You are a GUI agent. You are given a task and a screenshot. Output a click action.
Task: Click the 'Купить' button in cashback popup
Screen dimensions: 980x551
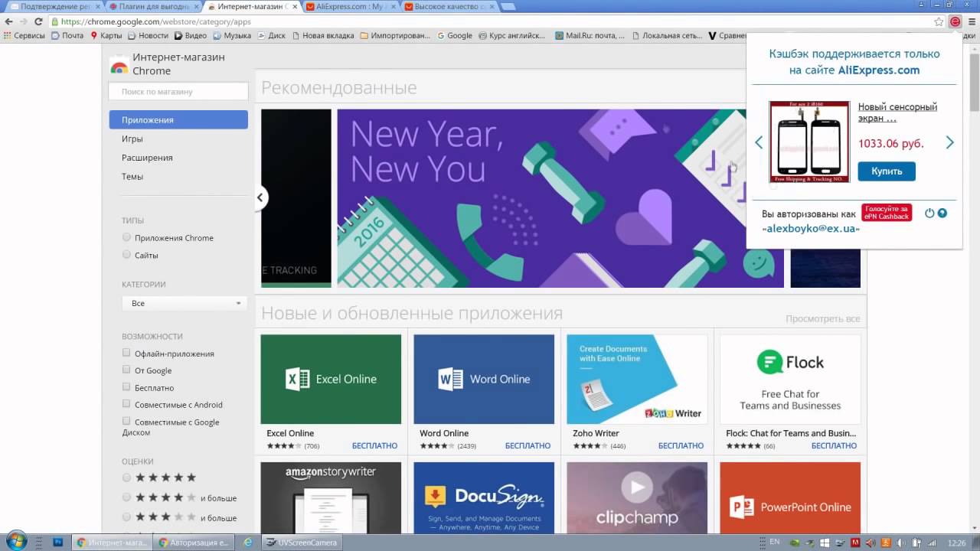click(x=887, y=171)
